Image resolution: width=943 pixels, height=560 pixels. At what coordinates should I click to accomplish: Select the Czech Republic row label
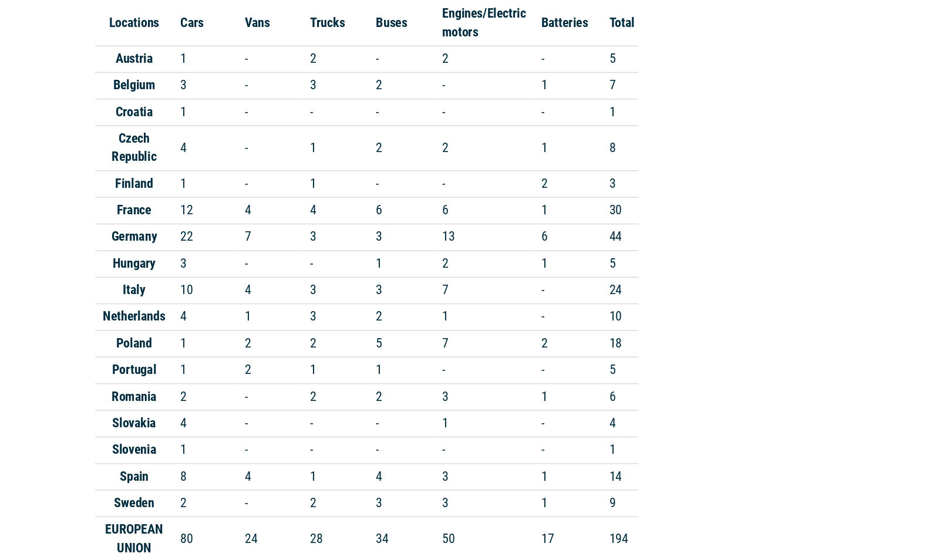coord(134,147)
